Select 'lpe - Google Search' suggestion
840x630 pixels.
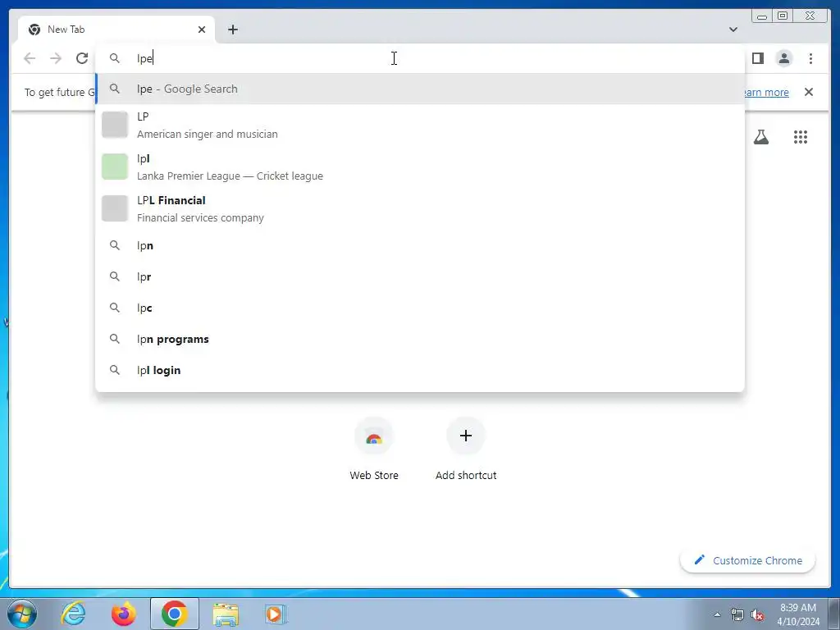(x=420, y=89)
